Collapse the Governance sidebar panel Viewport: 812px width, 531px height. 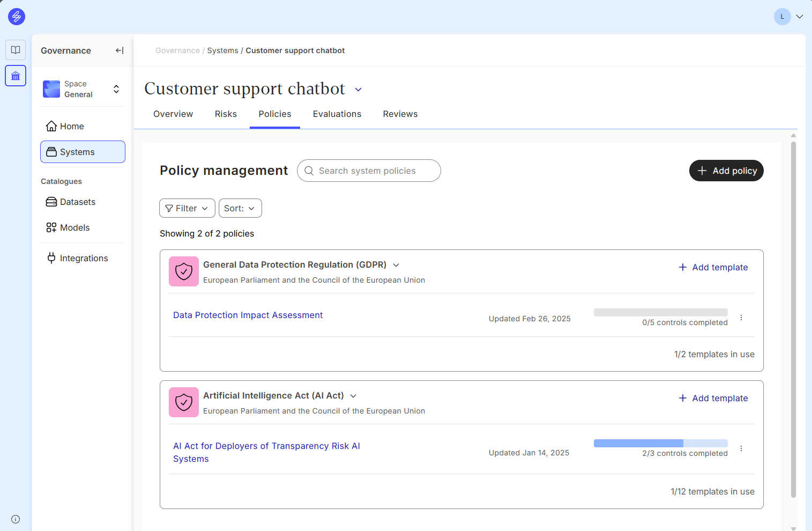[x=120, y=50]
